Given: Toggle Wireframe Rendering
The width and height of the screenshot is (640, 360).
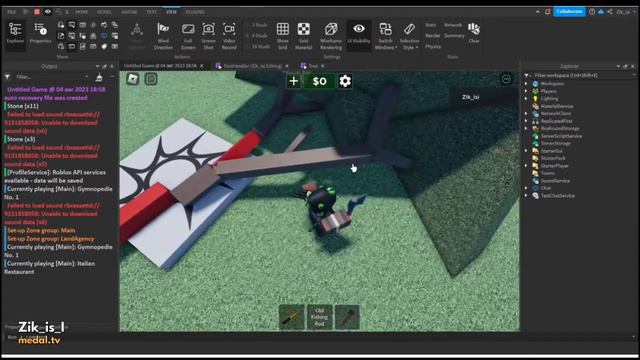Looking at the screenshot, I should coord(331,36).
